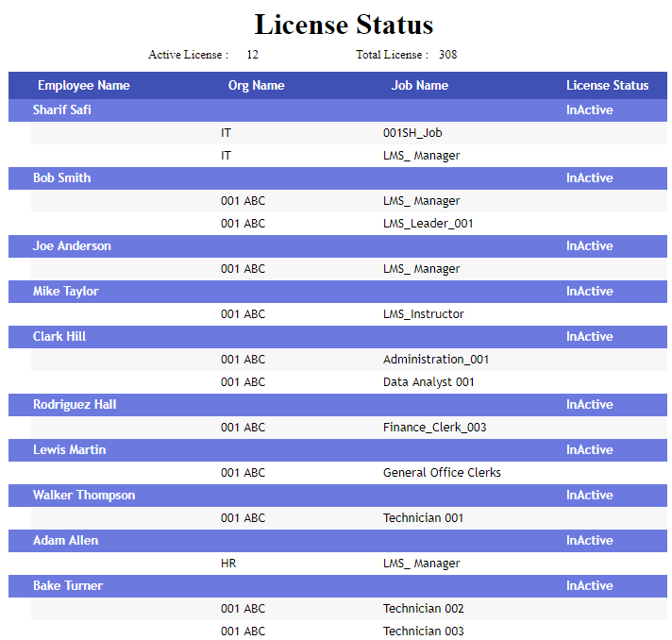Select the Adam Allen employee row
This screenshot has height=640, width=672.
(x=65, y=541)
